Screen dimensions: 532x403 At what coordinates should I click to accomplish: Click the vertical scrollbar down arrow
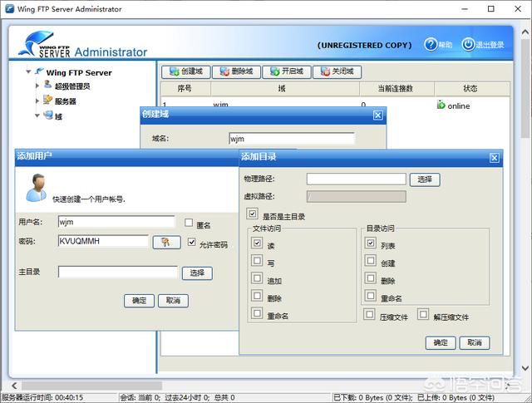[x=525, y=368]
